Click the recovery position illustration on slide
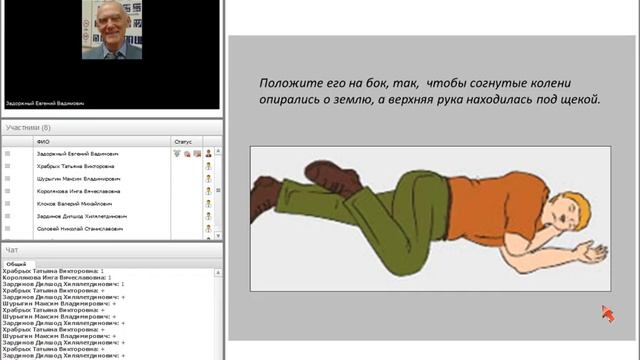640x360 pixels. point(431,219)
